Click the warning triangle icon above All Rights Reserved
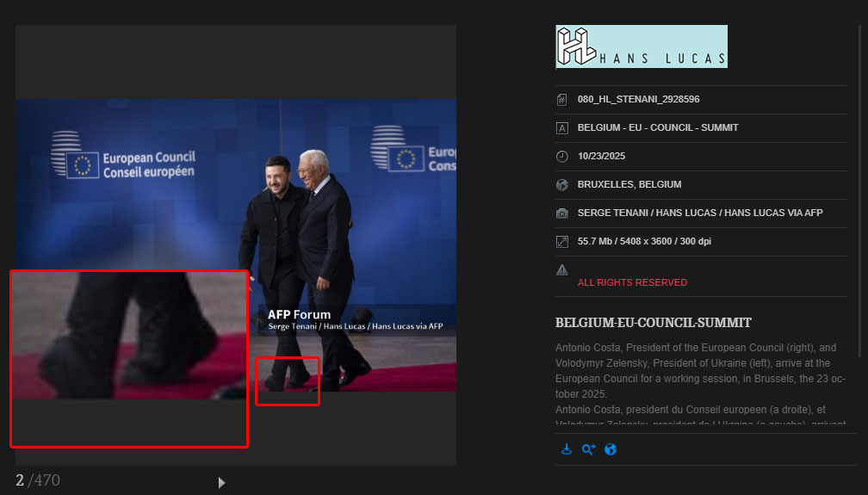This screenshot has height=495, width=868. pyautogui.click(x=562, y=269)
